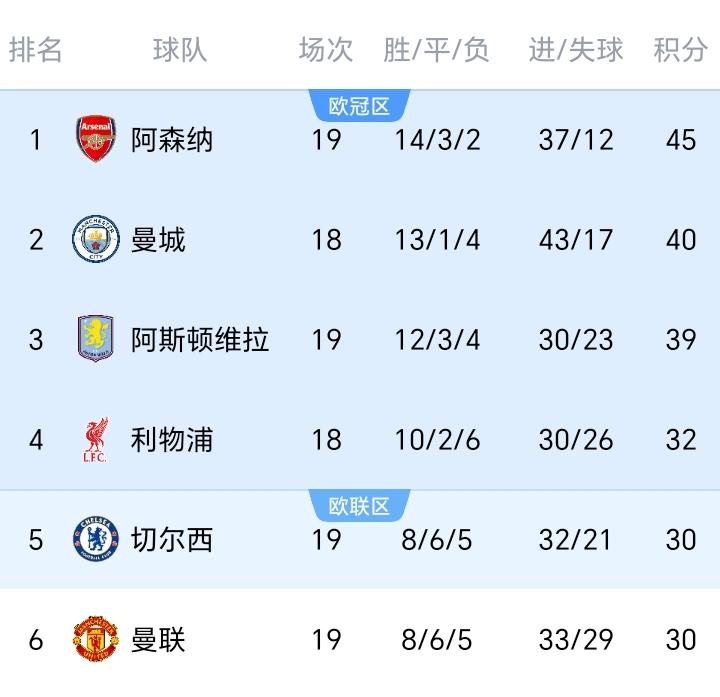
Task: Select the 利物浦 team name
Action: 172,439
